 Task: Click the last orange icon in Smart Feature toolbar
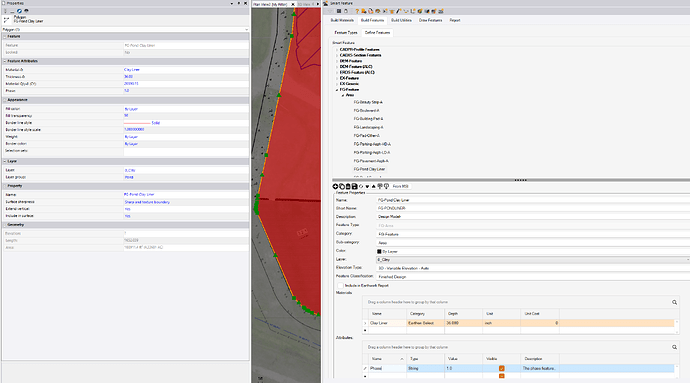point(440,11)
